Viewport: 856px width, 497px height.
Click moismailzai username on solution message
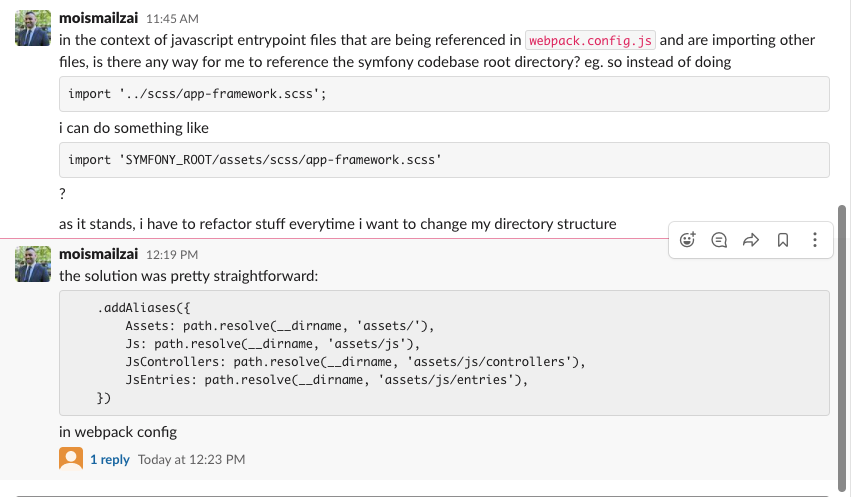tap(98, 254)
